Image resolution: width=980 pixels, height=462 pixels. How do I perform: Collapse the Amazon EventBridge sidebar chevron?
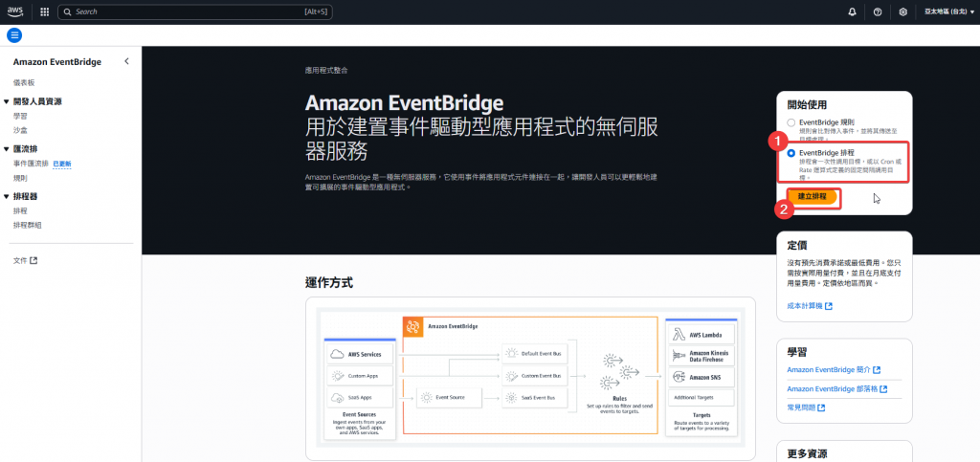(126, 61)
